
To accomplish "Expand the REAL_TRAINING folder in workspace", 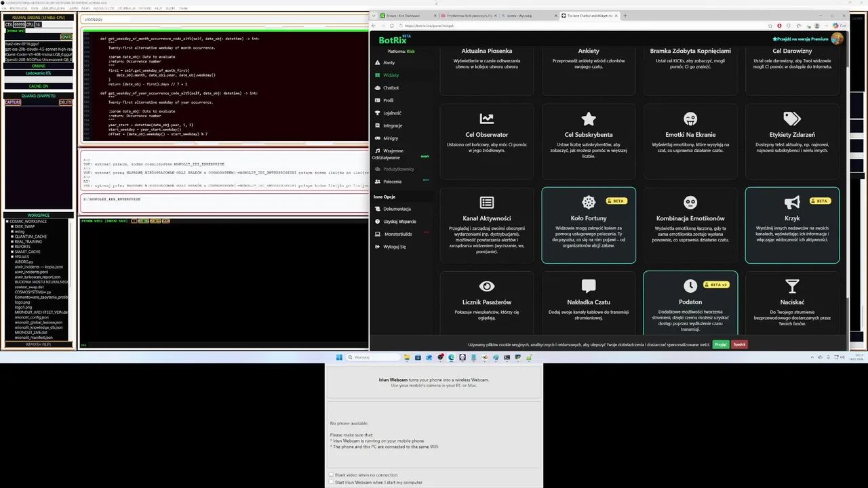I will (12, 241).
